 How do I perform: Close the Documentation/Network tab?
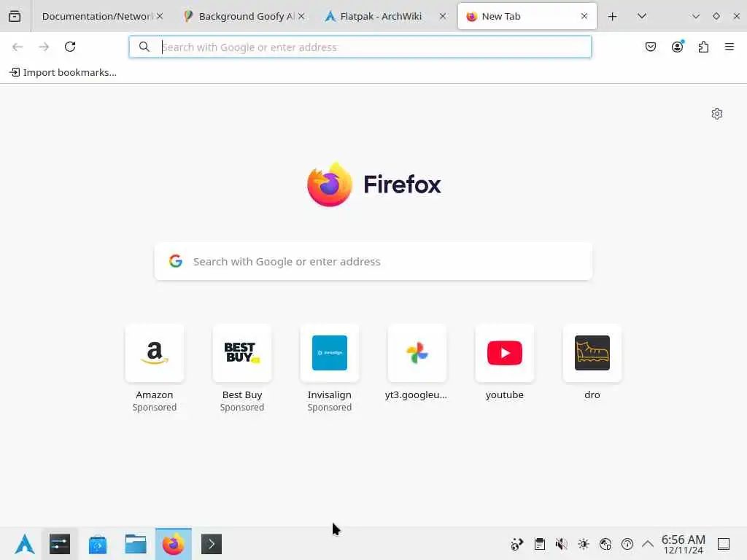[160, 16]
